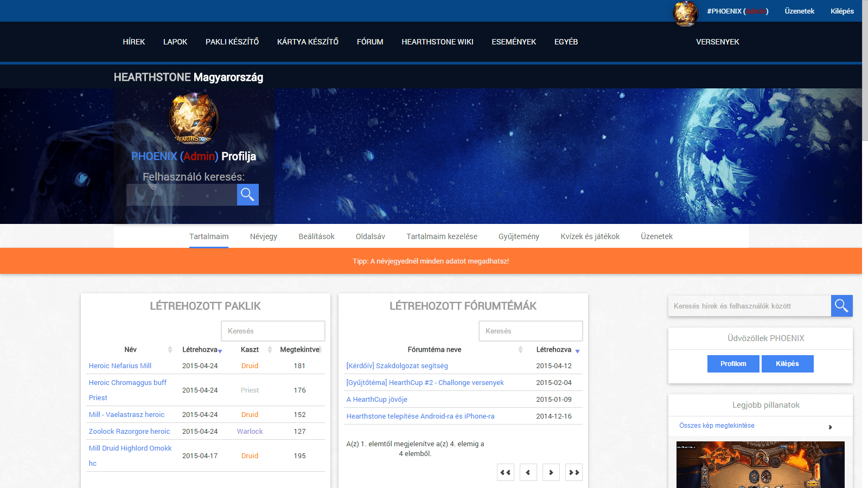Open A HearthCup jövője topic

(x=377, y=400)
